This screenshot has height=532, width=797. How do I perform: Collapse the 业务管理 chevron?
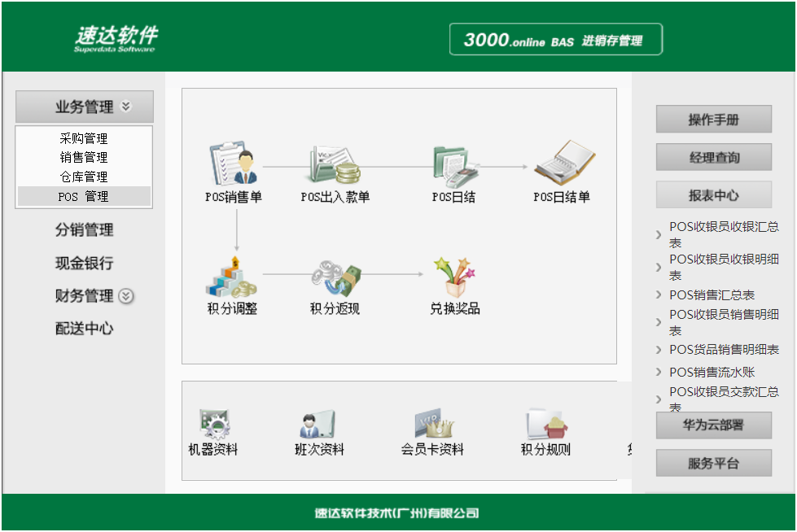click(125, 107)
